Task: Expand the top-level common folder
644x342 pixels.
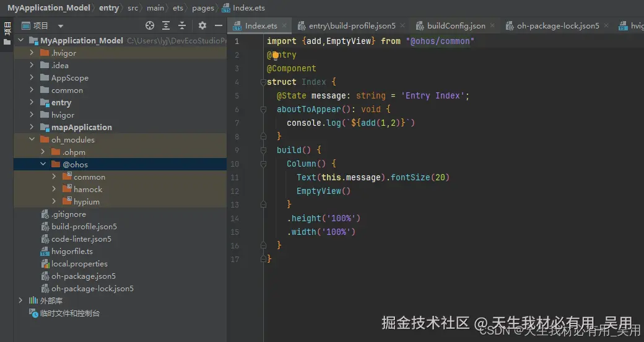Action: (32, 90)
